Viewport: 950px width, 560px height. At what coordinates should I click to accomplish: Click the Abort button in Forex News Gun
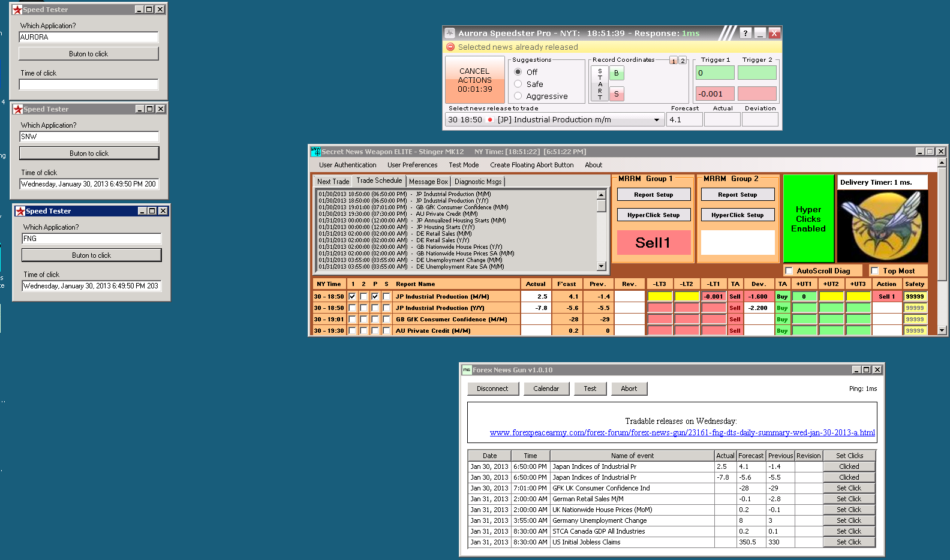point(629,389)
